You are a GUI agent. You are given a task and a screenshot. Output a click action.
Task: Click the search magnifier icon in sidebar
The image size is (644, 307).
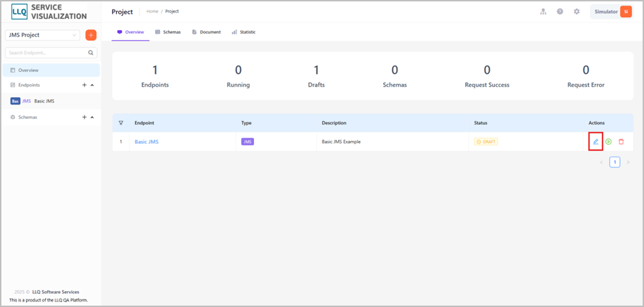click(91, 53)
